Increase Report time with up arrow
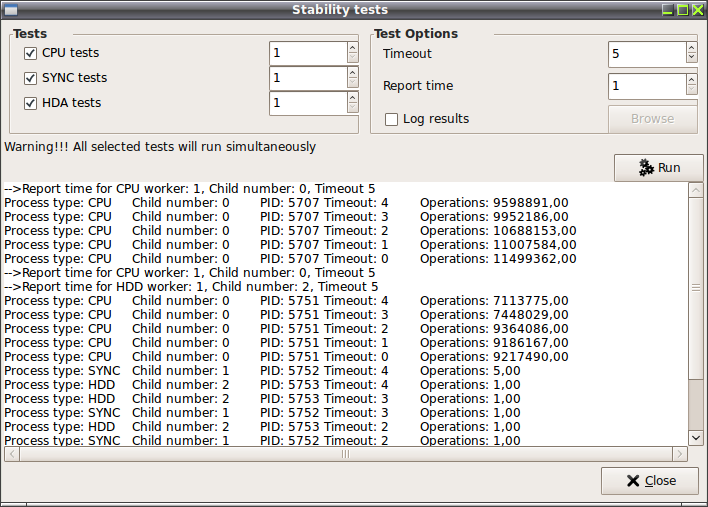Viewport: 708px width, 507px height. tap(691, 80)
